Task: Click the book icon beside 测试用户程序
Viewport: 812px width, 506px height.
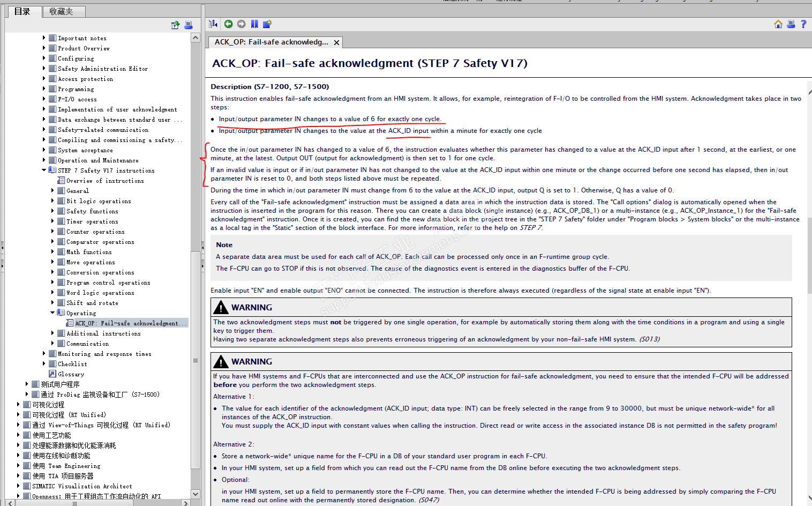Action: pyautogui.click(x=35, y=384)
